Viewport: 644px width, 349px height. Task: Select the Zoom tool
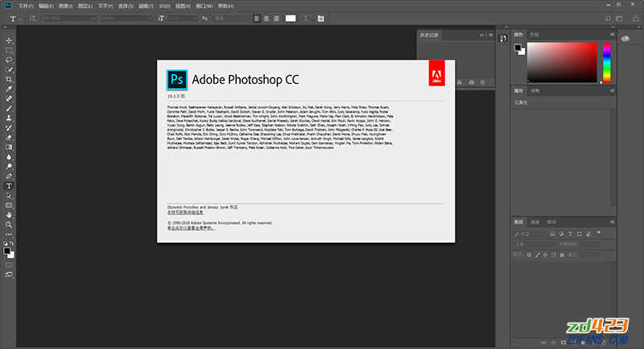coord(9,225)
